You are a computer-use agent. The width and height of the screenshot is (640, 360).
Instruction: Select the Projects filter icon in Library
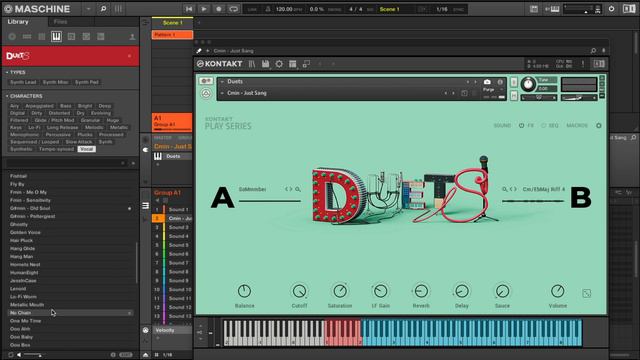click(12, 37)
